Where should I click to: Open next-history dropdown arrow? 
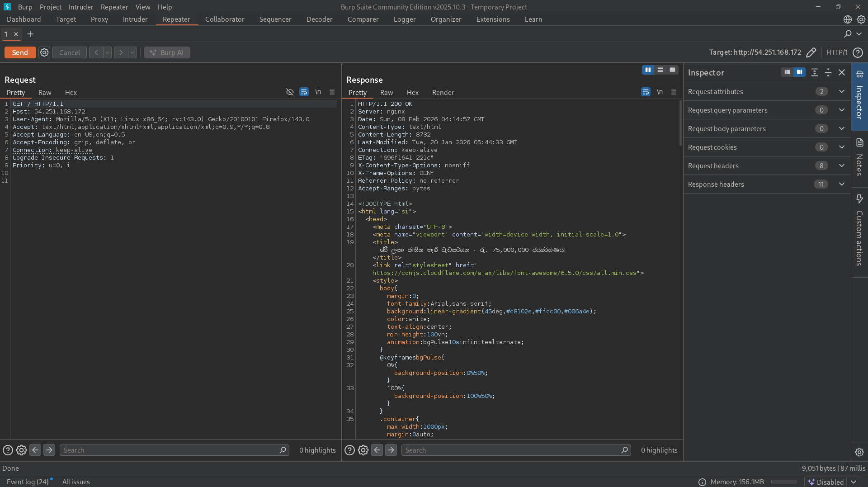(x=132, y=52)
